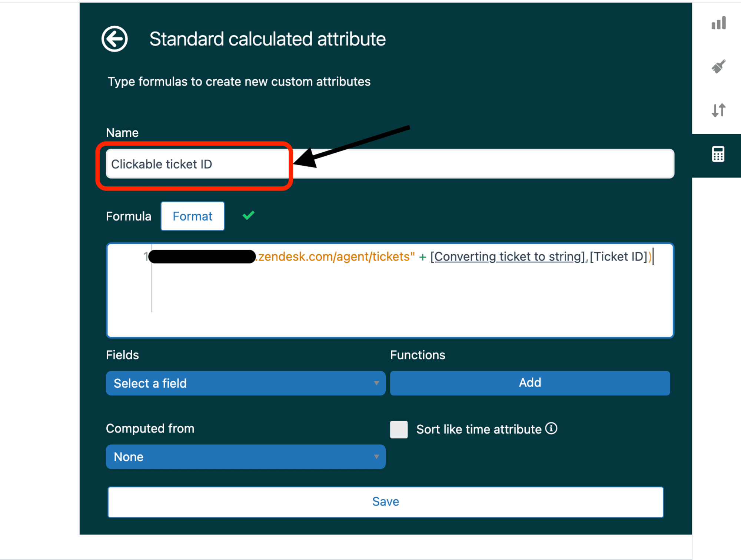Screen dimensions: 741x560
Task: Show info for Sort like time attribute
Action: (551, 428)
